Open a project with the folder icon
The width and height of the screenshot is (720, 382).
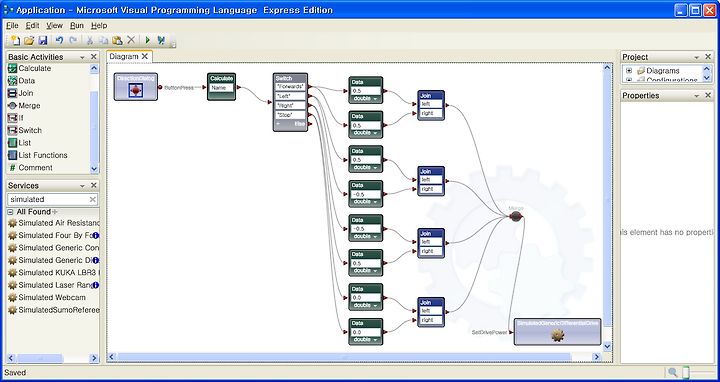click(x=29, y=40)
